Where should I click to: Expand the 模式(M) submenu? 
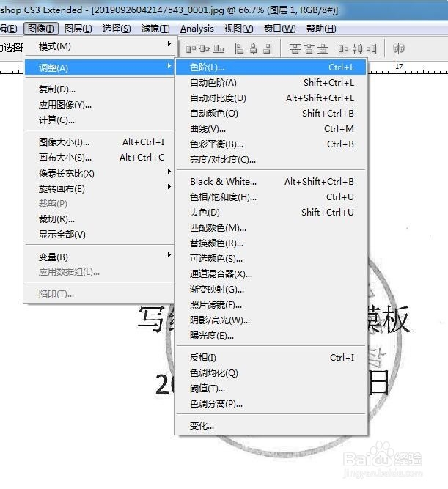99,46
